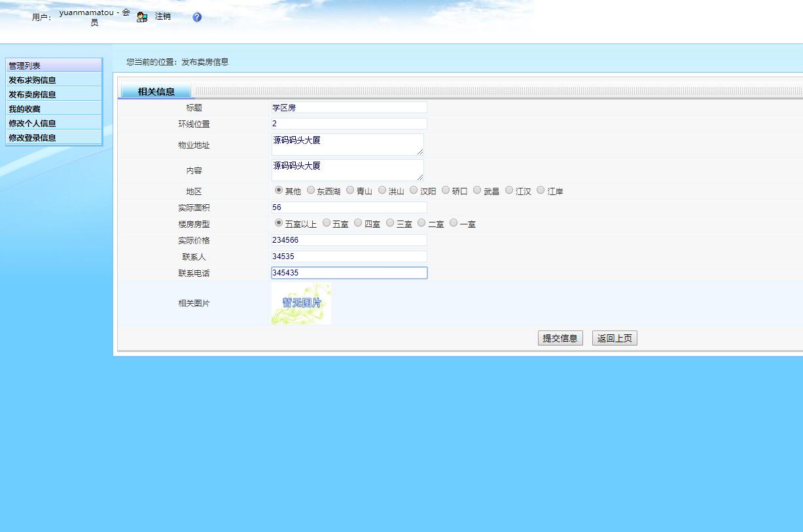Choose 三室 as the apartment type
Viewport: 803px width, 532px height.
(389, 222)
